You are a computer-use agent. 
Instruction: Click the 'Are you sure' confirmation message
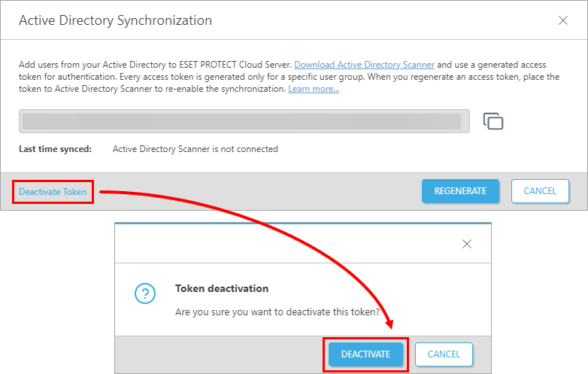pos(277,312)
